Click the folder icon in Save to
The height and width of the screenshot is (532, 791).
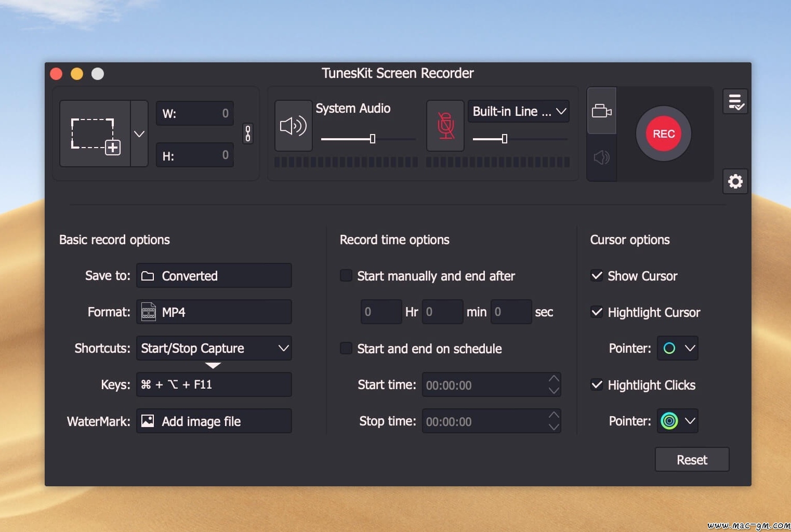148,276
